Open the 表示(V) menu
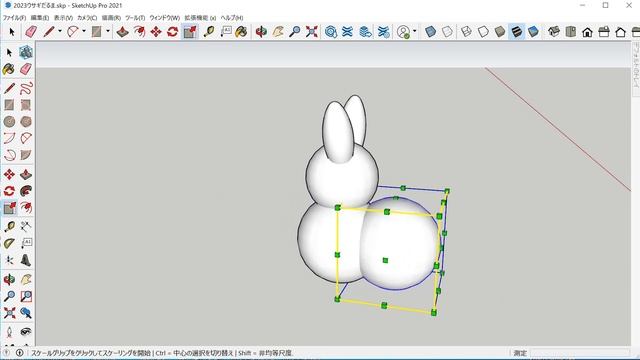640x360 pixels. [x=63, y=18]
